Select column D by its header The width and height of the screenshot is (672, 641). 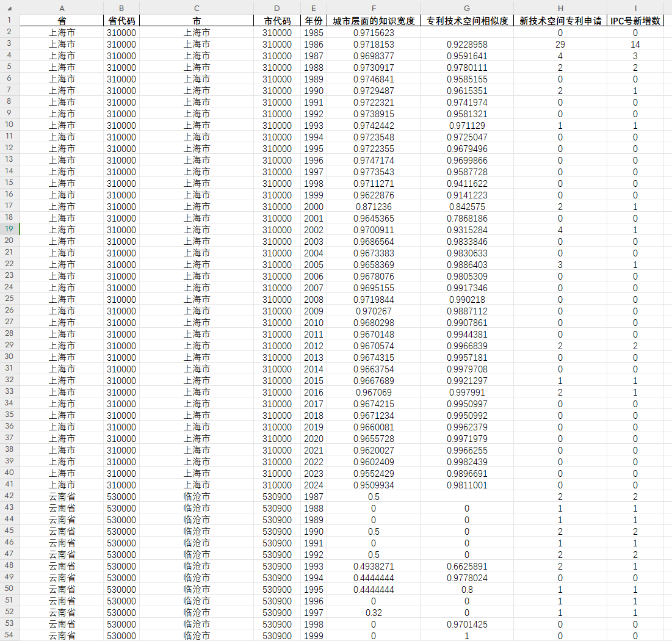coord(277,8)
